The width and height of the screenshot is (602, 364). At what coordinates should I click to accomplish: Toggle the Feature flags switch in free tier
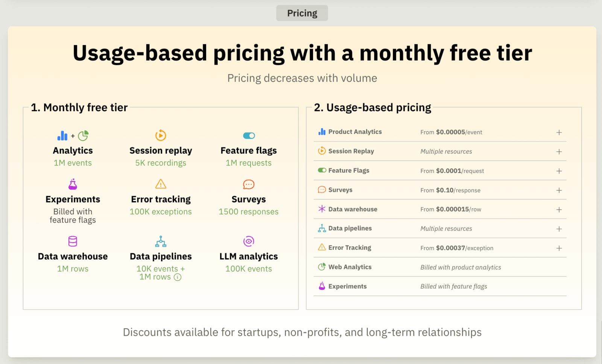[x=248, y=135]
